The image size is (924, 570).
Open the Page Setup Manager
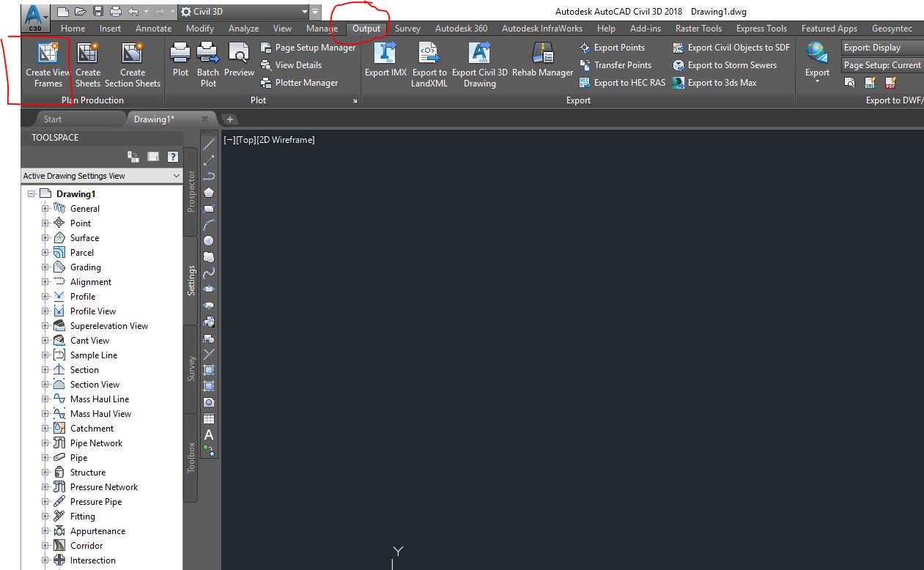coord(306,47)
